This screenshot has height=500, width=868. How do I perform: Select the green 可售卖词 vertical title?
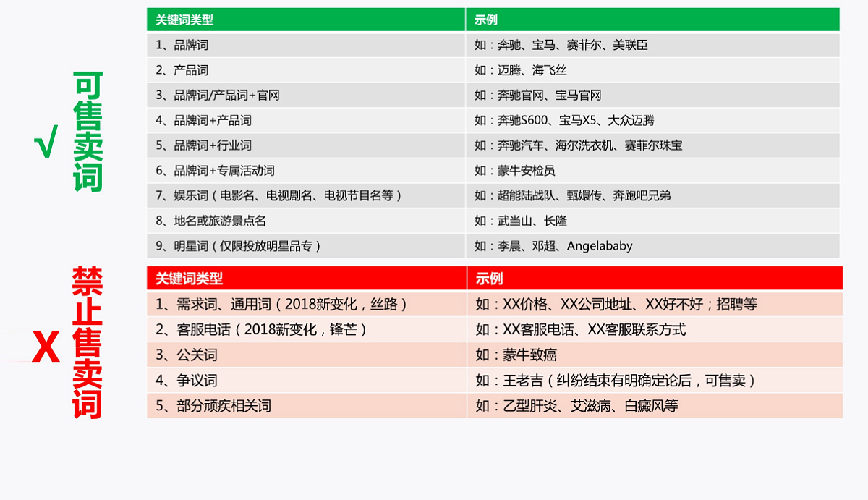88,132
